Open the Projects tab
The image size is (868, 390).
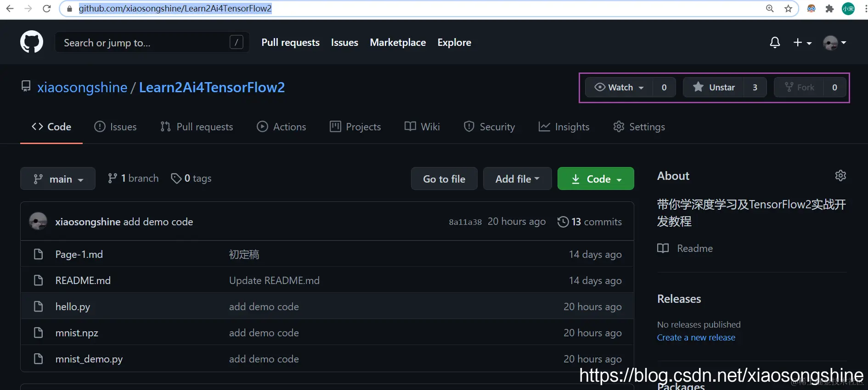tap(355, 127)
